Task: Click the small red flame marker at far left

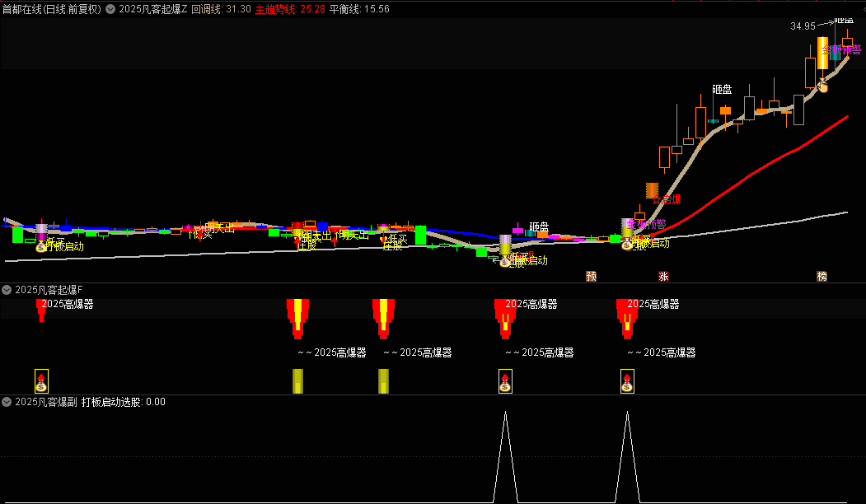Action: [41, 310]
